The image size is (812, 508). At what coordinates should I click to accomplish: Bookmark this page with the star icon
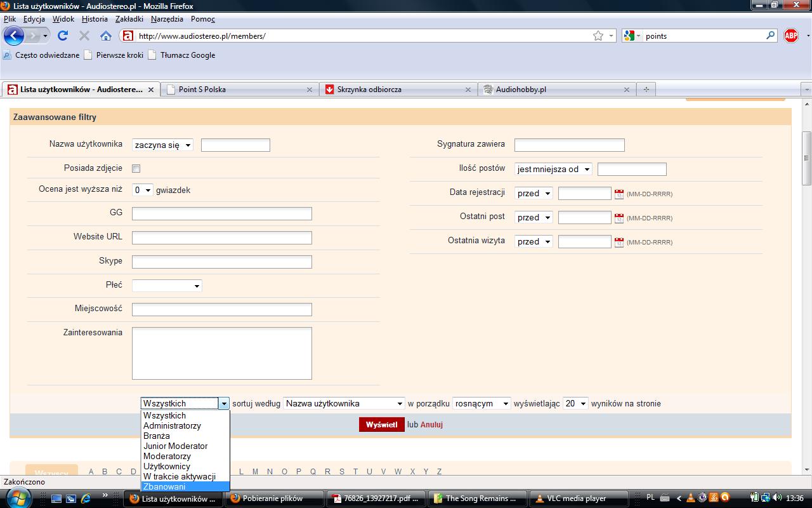coord(598,36)
